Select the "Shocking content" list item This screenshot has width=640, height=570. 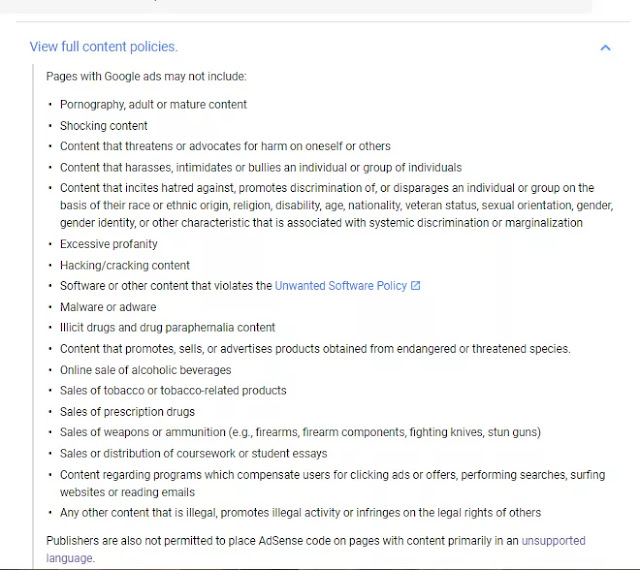click(x=104, y=126)
